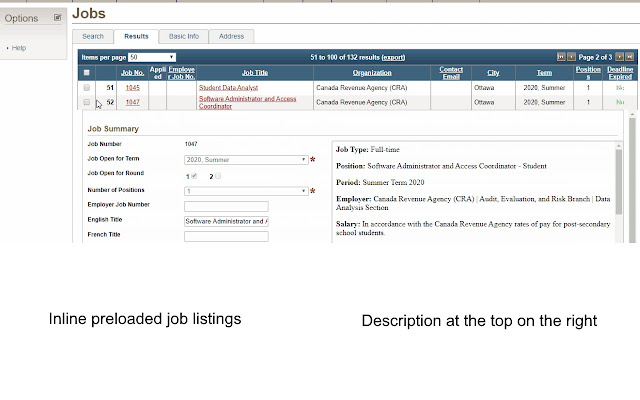Open Software Administrator and Access Coordinator link
Viewport: 640px width, 400px height.
[247, 102]
